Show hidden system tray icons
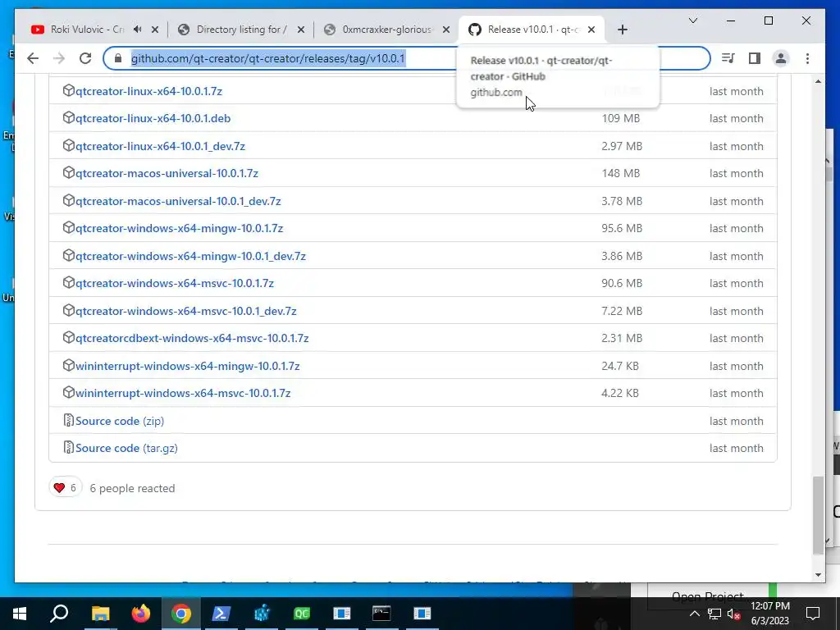The height and width of the screenshot is (630, 840). [x=694, y=614]
